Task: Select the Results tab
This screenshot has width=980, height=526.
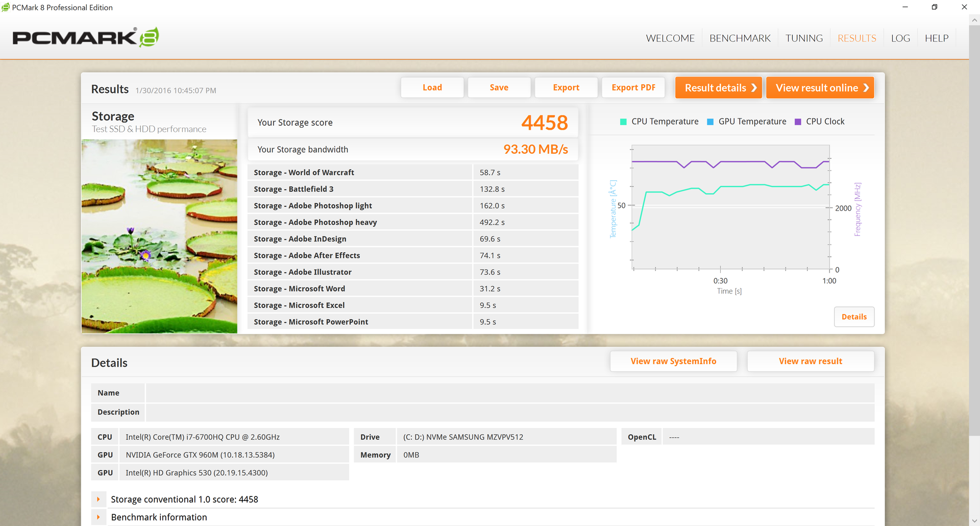Action: click(857, 38)
